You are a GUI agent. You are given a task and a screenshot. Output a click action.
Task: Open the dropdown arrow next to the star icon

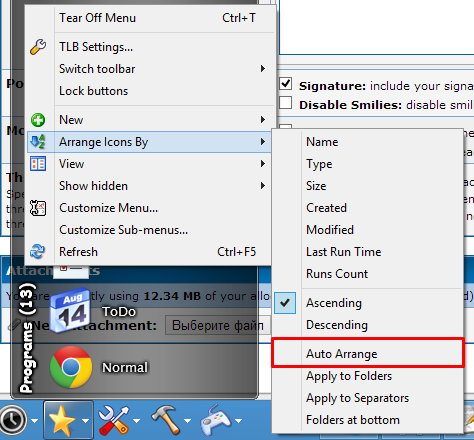86,421
